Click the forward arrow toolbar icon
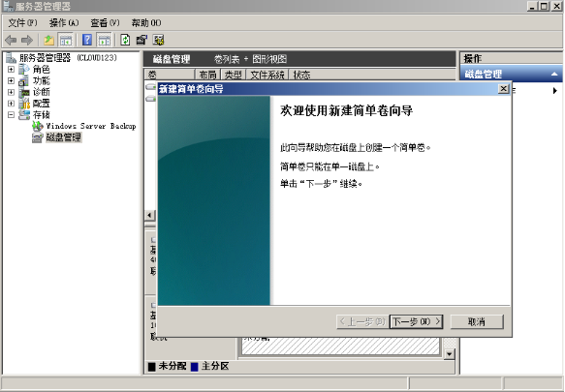Viewport: 565px width, 392px height. point(27,40)
